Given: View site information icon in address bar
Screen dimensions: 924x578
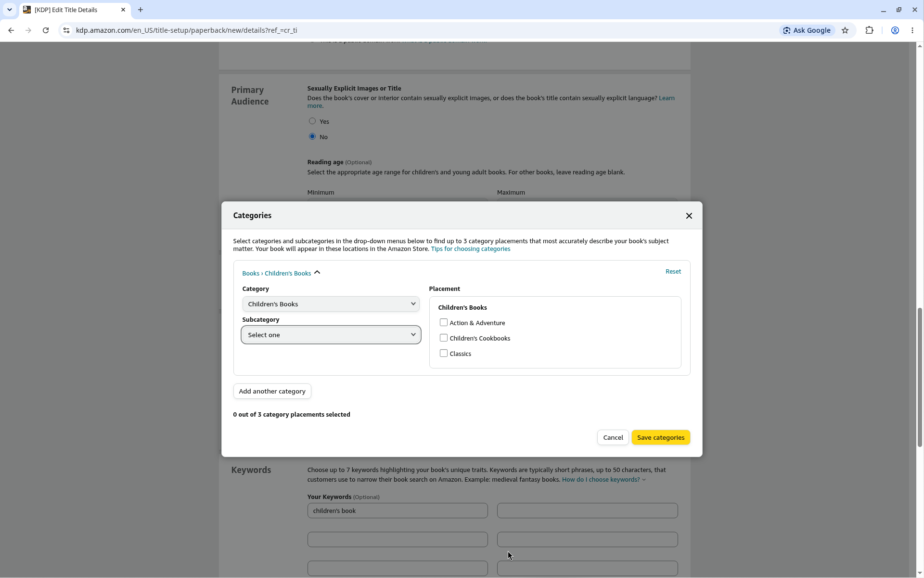Looking at the screenshot, I should tap(66, 30).
